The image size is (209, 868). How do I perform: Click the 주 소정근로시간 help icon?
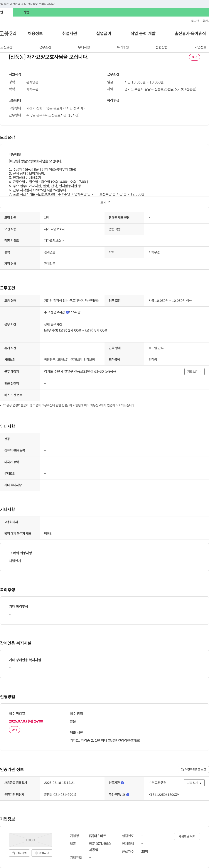pyautogui.click(x=67, y=312)
